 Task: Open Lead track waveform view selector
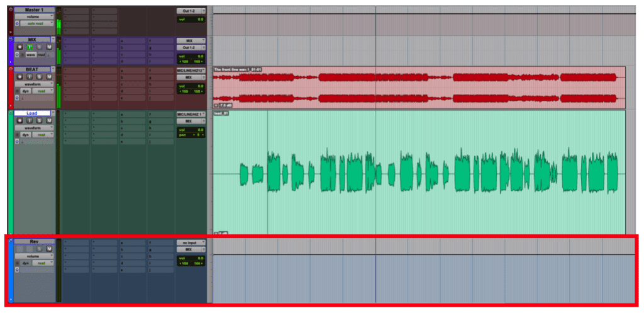click(35, 128)
